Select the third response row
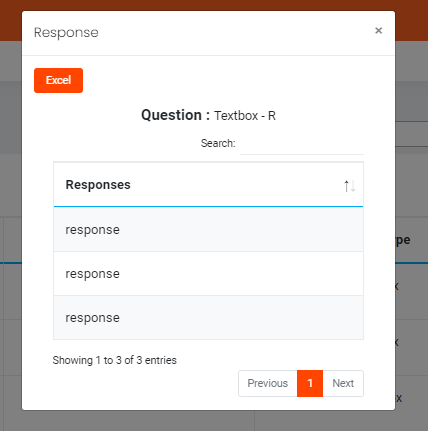 tap(208, 317)
